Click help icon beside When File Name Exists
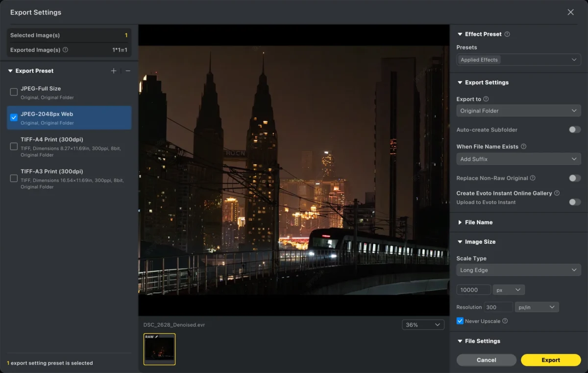The height and width of the screenshot is (373, 588). click(523, 146)
